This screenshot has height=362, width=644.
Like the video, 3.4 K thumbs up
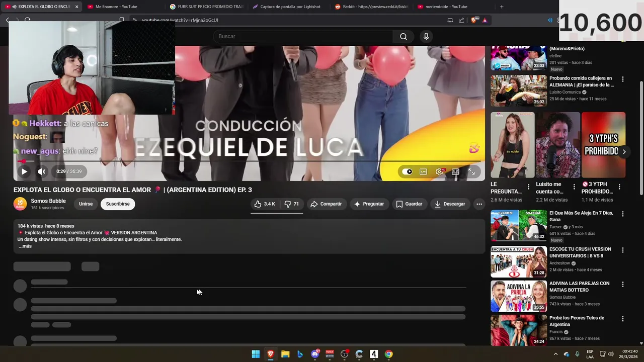coord(265,204)
